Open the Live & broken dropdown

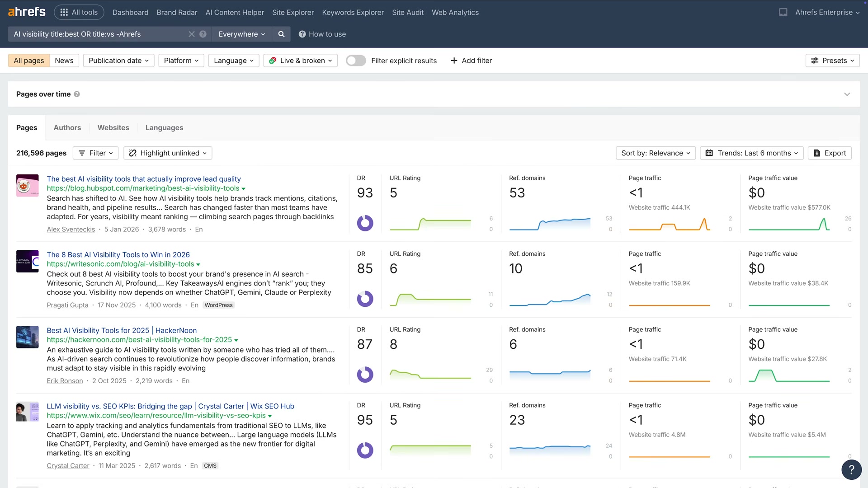[301, 61]
